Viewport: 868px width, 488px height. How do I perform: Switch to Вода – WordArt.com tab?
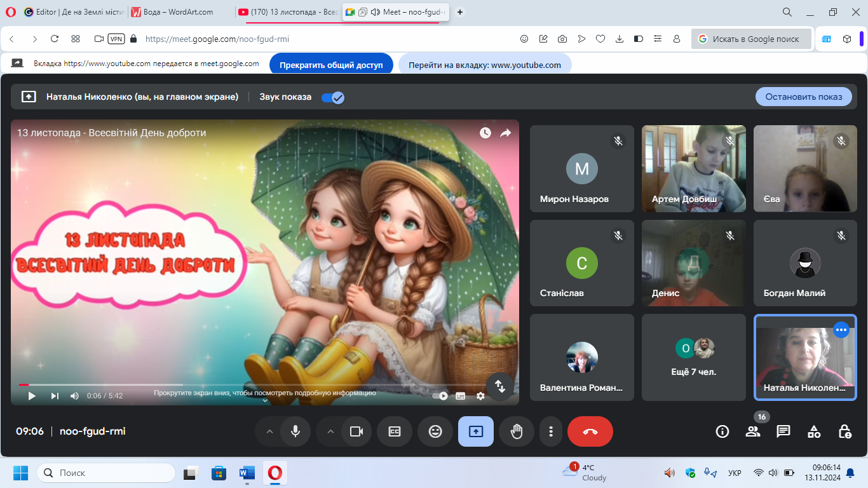180,12
